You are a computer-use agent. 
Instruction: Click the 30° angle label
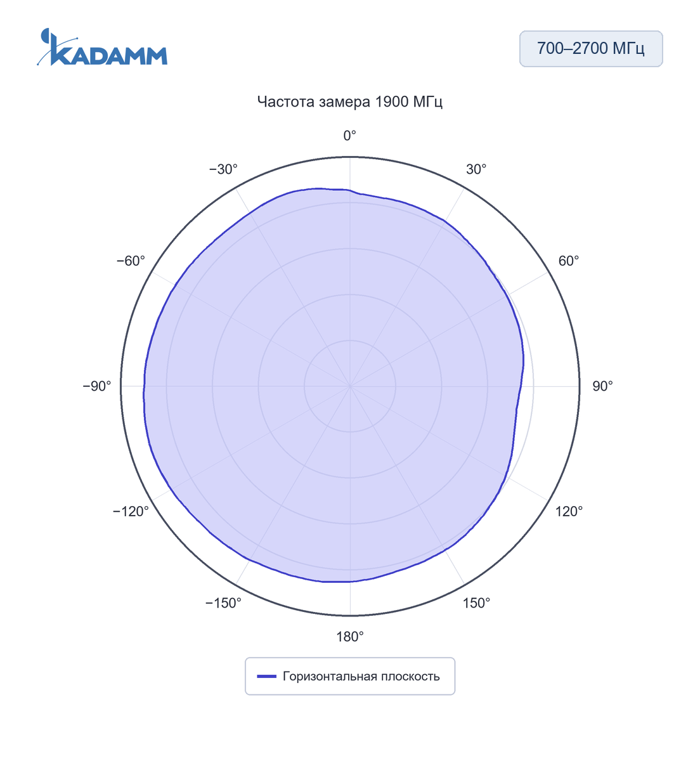point(476,169)
